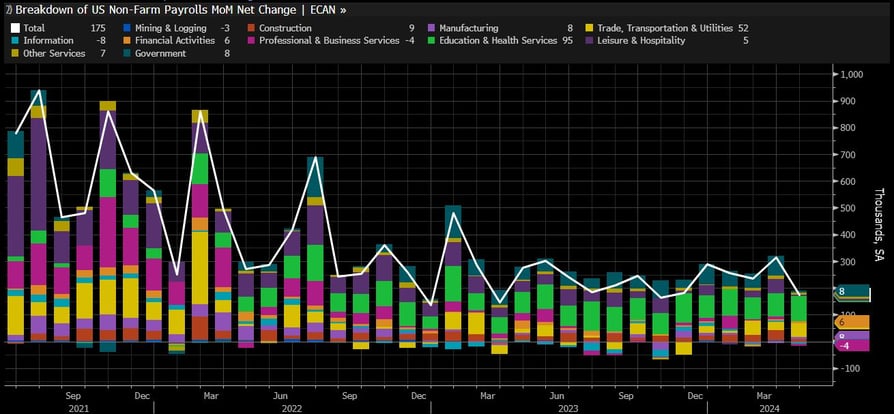Click the Leisure & Hospitality dark purple swatch
The height and width of the screenshot is (414, 894).
(x=590, y=41)
